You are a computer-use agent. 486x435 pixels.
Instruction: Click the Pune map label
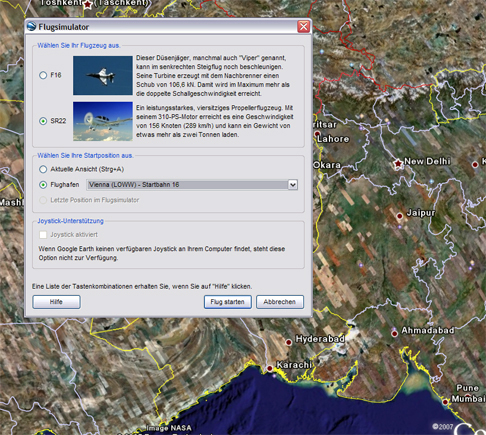[467, 388]
